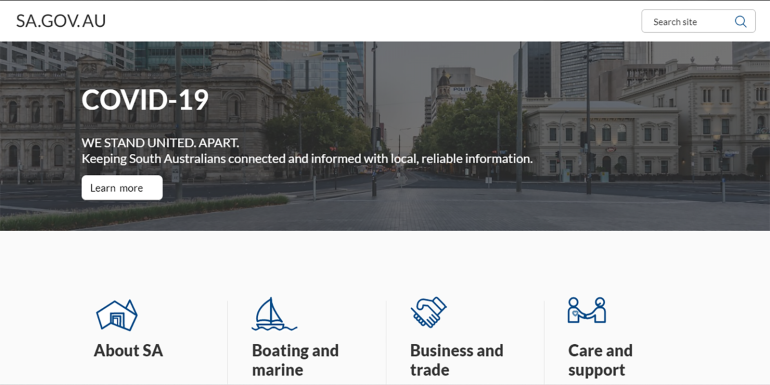Click the WE STAND UNITED. APART. text
The width and height of the screenshot is (770, 385).
(160, 143)
